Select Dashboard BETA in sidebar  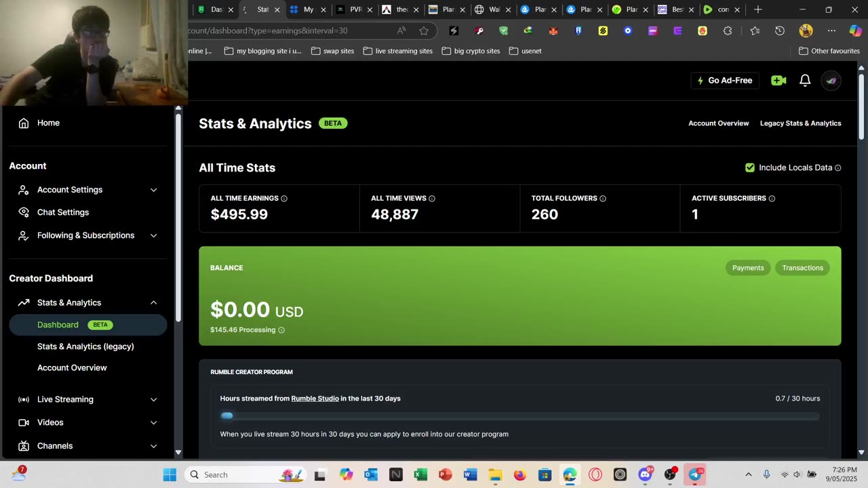point(88,325)
